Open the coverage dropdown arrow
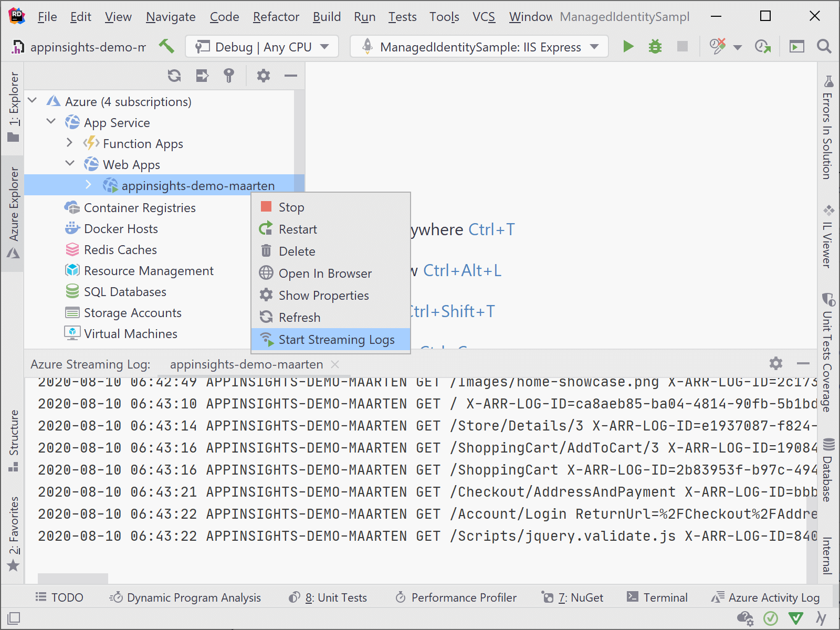 [738, 47]
